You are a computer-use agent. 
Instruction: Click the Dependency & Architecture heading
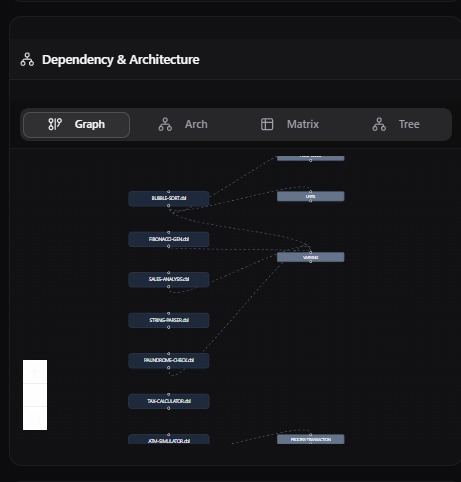click(121, 60)
